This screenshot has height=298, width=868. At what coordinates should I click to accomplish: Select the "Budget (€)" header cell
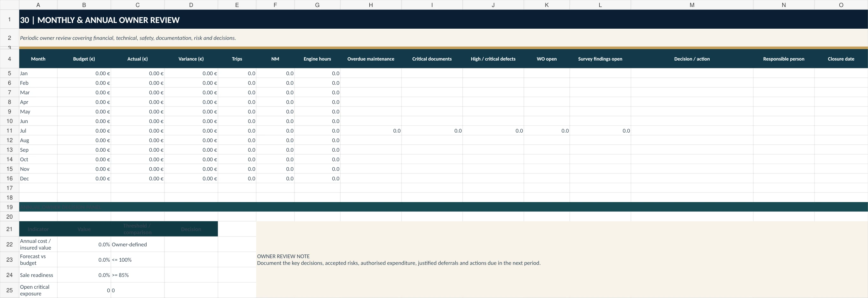pos(84,59)
